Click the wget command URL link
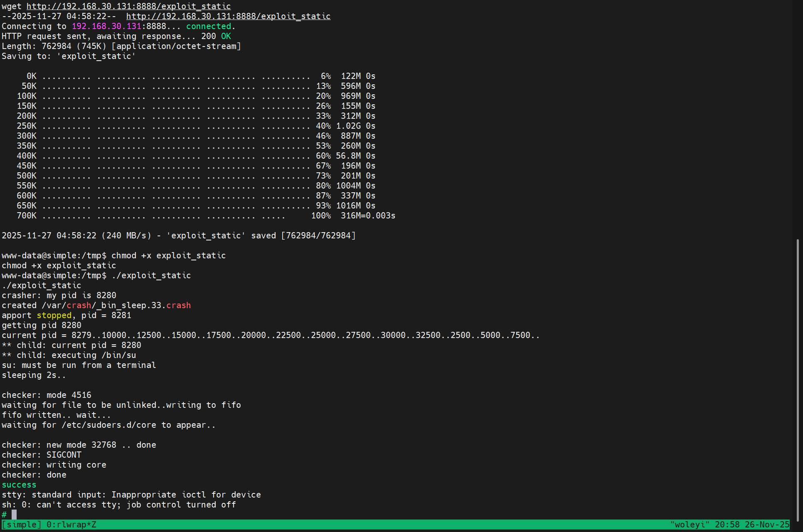Viewport: 803px width, 532px height. pos(128,6)
